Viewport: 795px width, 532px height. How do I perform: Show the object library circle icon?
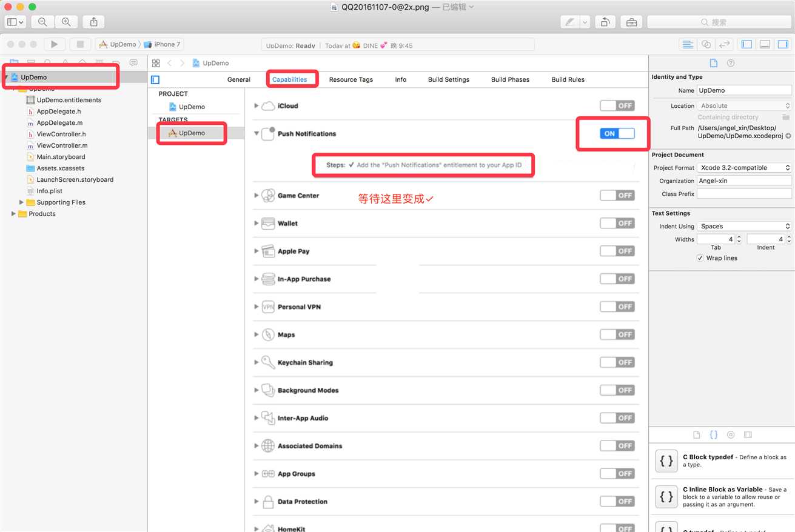tap(731, 435)
